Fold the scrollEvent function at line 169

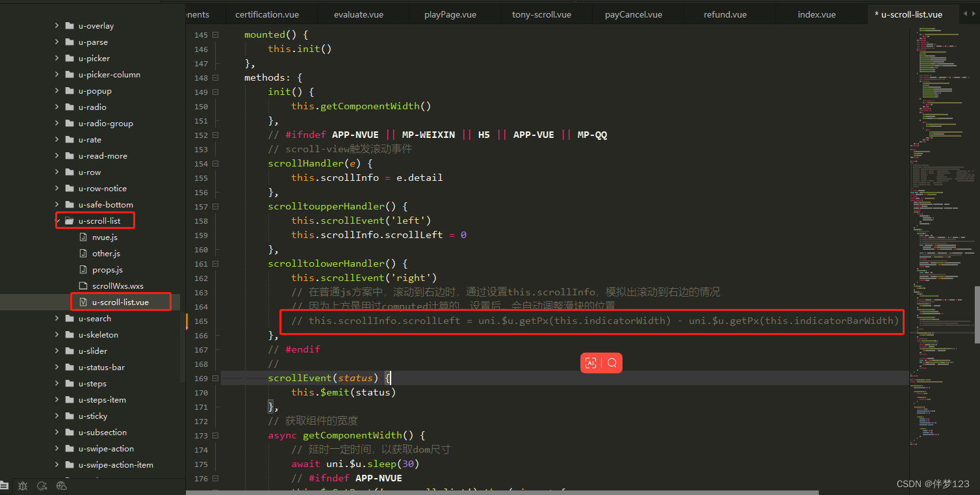click(x=215, y=378)
